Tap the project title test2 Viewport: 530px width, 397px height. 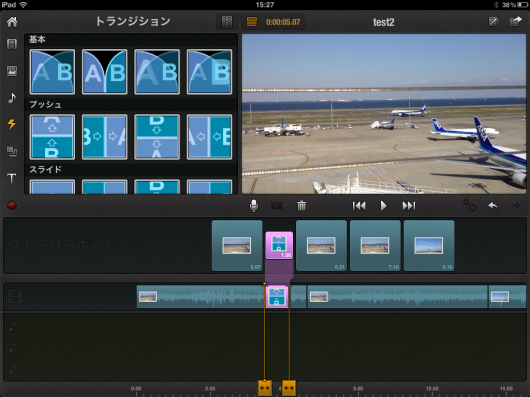click(384, 22)
